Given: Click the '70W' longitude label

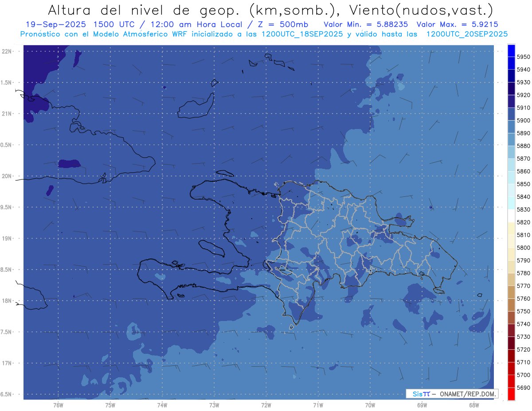Looking at the screenshot, I should point(370,405).
